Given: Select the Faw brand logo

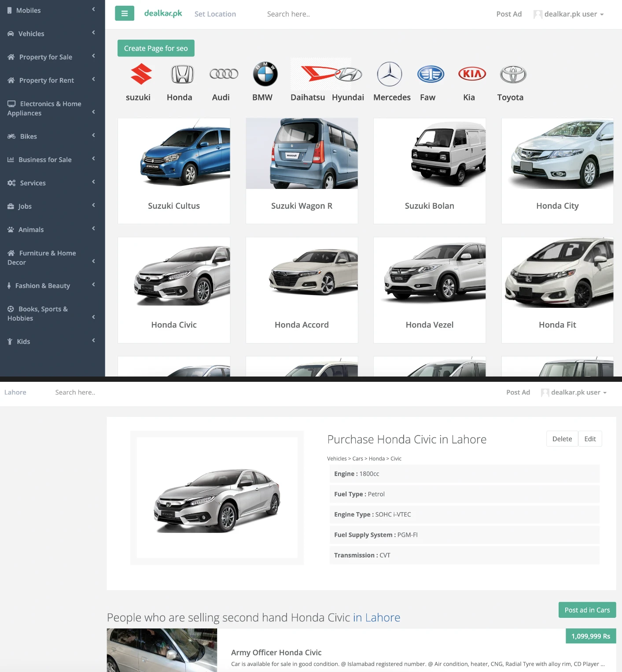Looking at the screenshot, I should pos(431,74).
